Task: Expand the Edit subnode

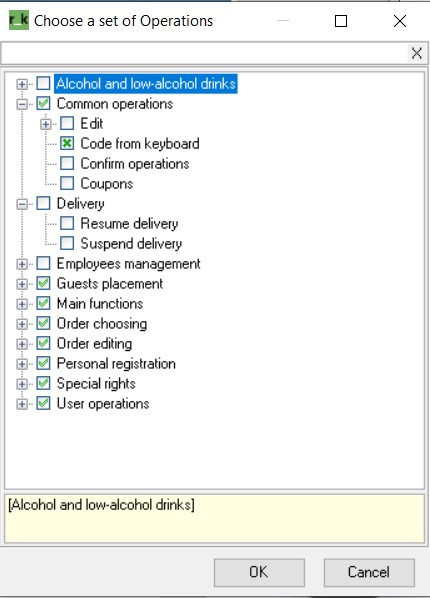Action: [x=46, y=124]
